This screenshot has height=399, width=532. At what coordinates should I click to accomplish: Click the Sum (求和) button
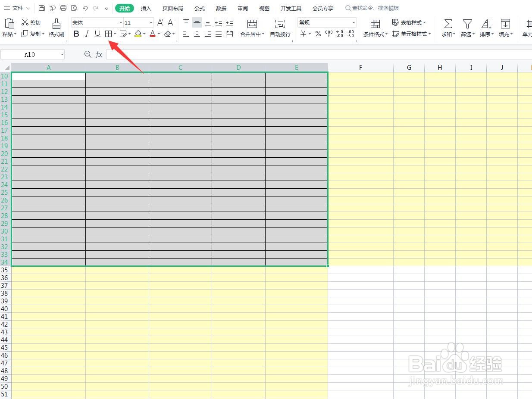click(x=448, y=28)
